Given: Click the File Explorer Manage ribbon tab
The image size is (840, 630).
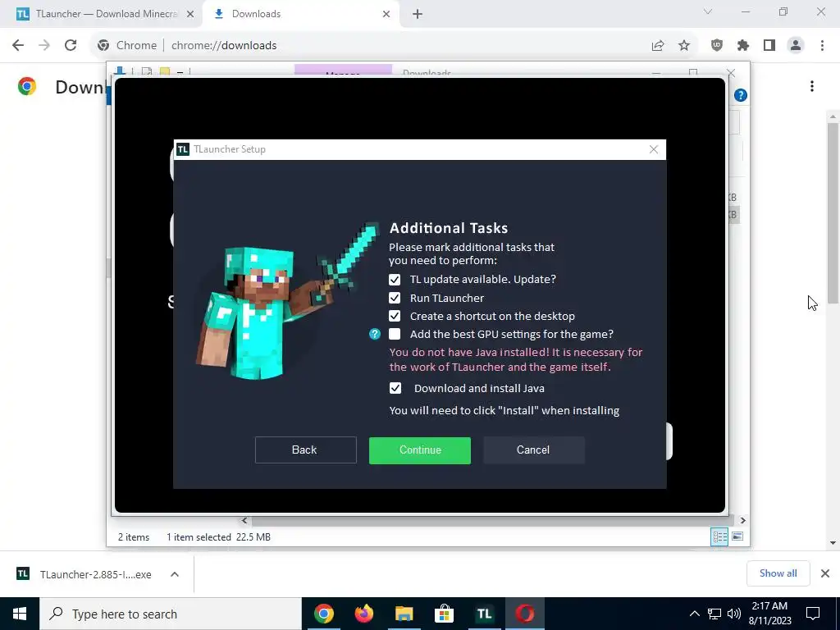Looking at the screenshot, I should (343, 71).
